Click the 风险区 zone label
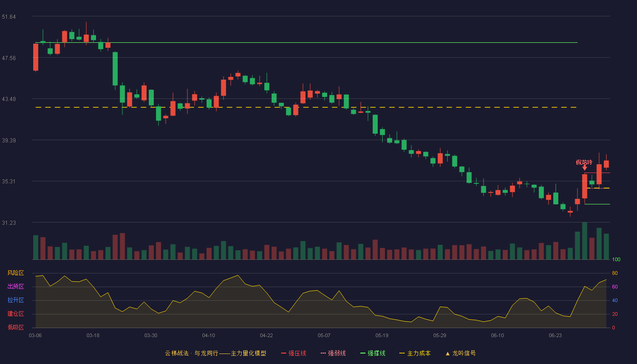The height and width of the screenshot is (364, 637). [15, 273]
